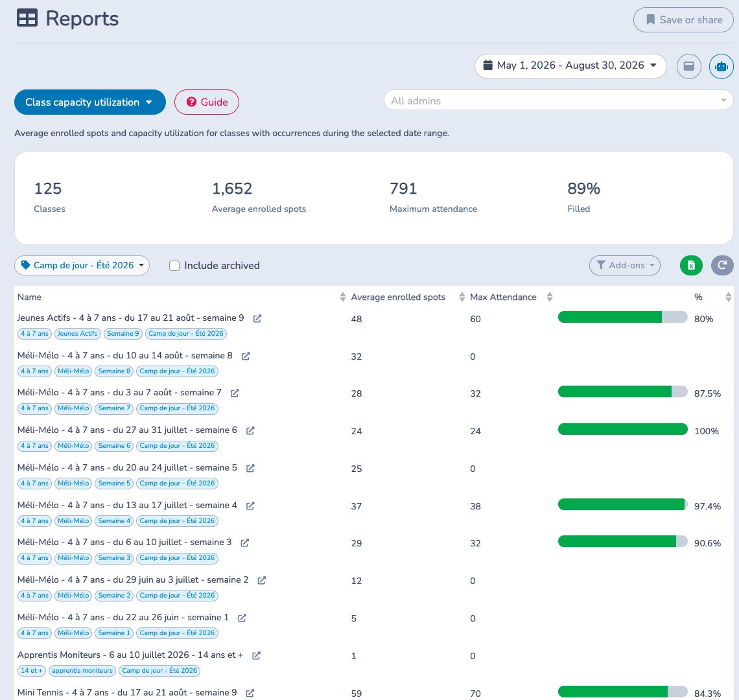
Task: Open external link for Méli-Mélo semaine 1
Action: pos(242,618)
